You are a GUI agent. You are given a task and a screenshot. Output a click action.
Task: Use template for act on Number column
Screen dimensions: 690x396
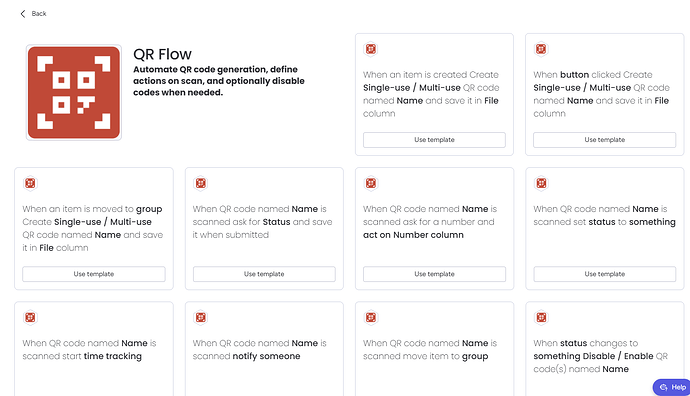coord(434,274)
